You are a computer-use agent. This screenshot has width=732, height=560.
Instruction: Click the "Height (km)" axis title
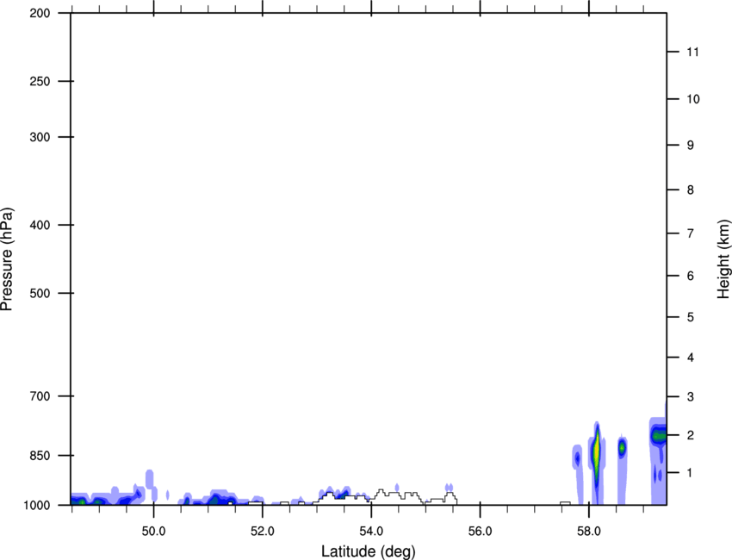pos(723,259)
